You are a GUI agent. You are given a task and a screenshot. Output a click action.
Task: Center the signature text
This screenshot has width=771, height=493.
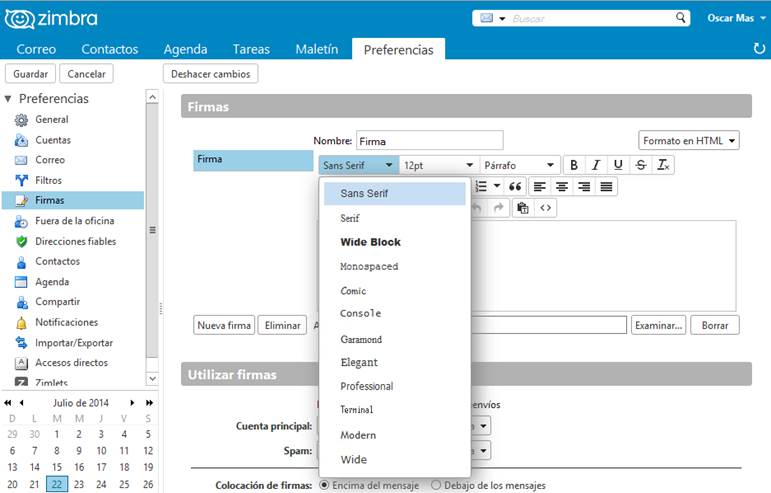(x=562, y=186)
